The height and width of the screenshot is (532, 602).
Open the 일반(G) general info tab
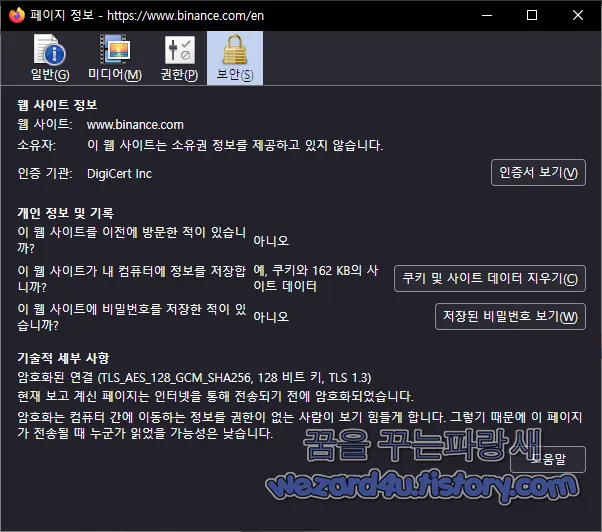pyautogui.click(x=50, y=58)
